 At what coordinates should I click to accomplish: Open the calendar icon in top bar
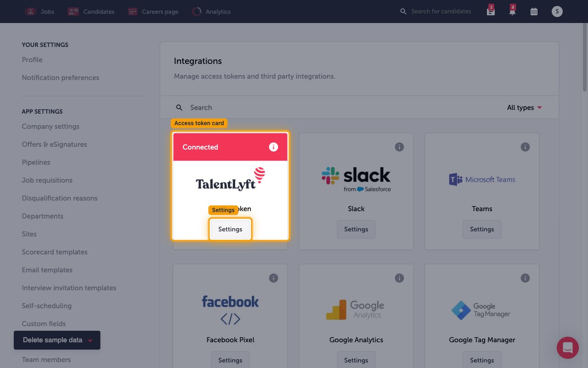coord(534,11)
